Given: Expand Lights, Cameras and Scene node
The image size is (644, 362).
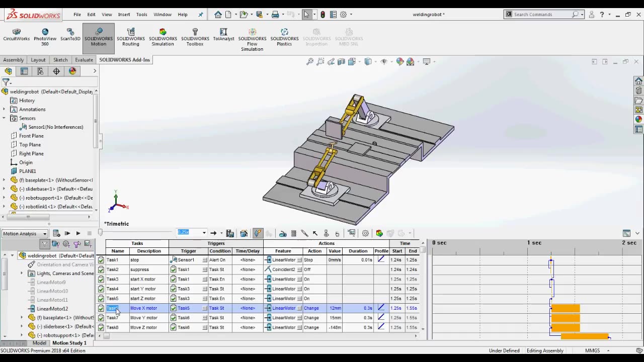Looking at the screenshot, I should tap(22, 274).
